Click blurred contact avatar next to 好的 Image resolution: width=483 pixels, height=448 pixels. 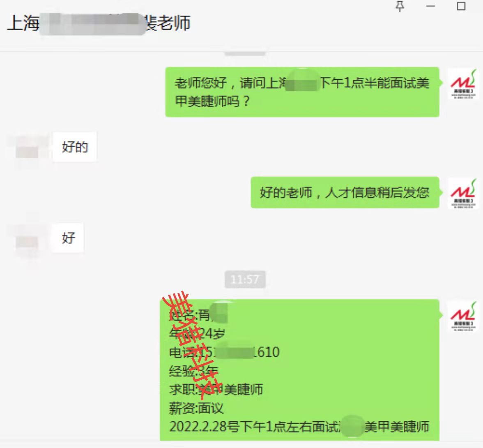pyautogui.click(x=27, y=148)
